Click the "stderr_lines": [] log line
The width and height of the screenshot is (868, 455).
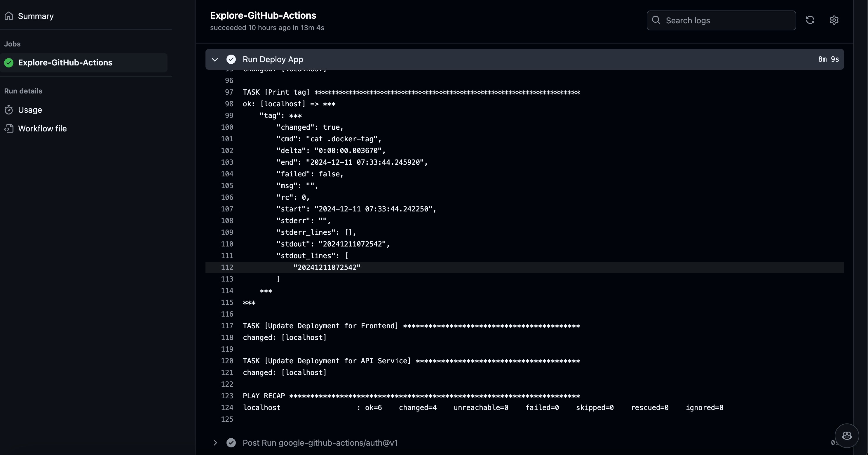click(x=316, y=232)
